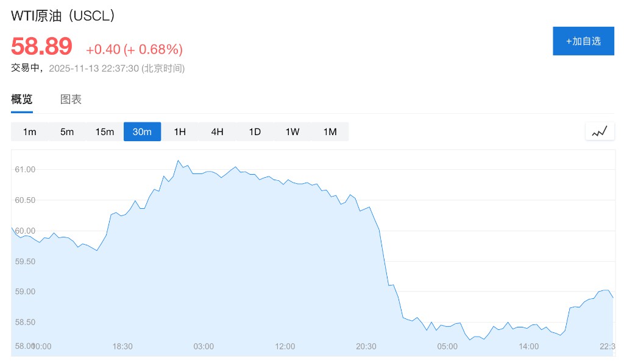Click the 20:30 time axis label
The height and width of the screenshot is (364, 624).
pos(366,346)
